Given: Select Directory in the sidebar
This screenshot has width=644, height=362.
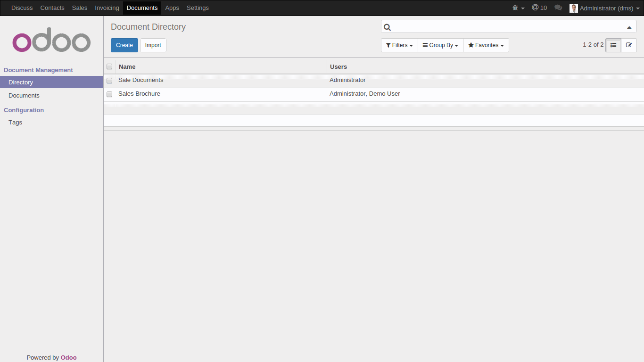Looking at the screenshot, I should (x=51, y=82).
